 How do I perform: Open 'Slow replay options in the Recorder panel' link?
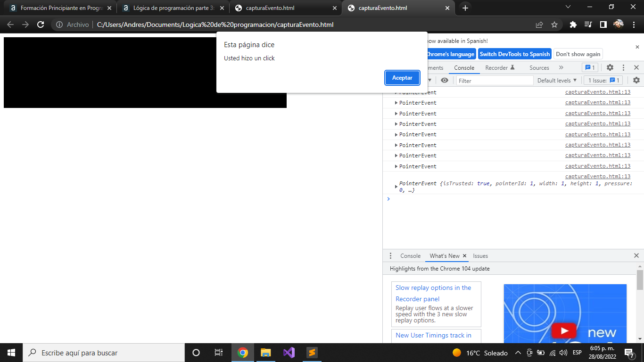[433, 293]
